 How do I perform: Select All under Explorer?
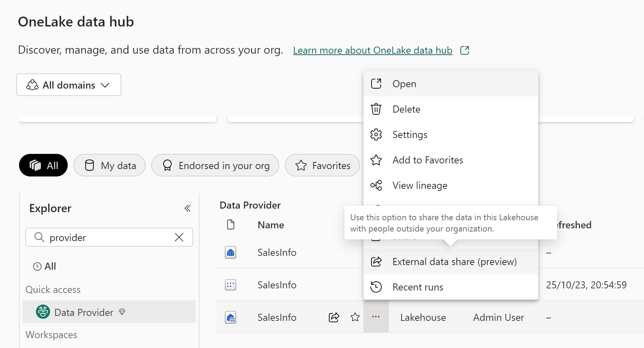pos(45,266)
